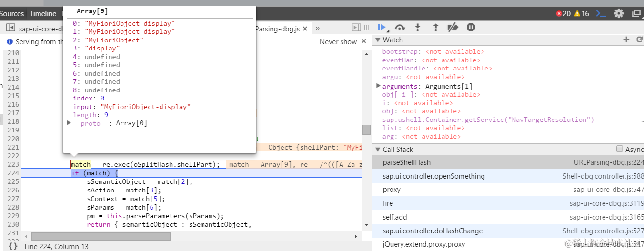Image resolution: width=644 pixels, height=251 pixels.
Task: Toggle pause on exceptions
Action: [x=471, y=28]
